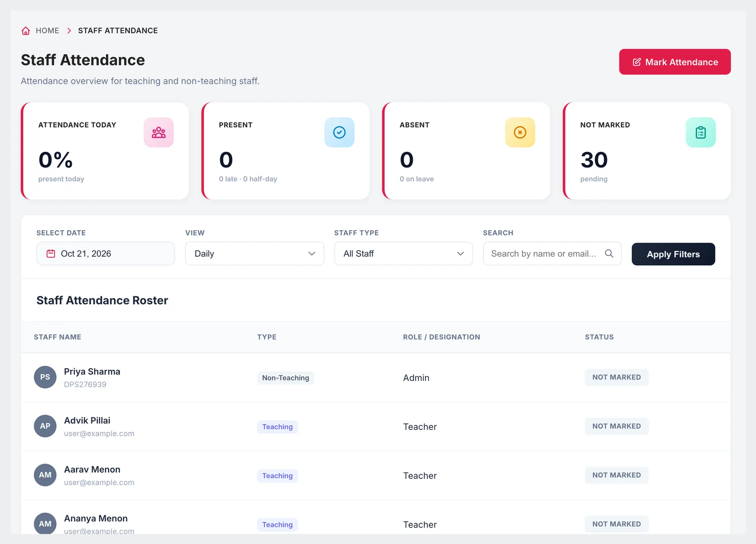This screenshot has width=756, height=544.
Task: Select the Aarav Menon staff row name
Action: (x=92, y=469)
